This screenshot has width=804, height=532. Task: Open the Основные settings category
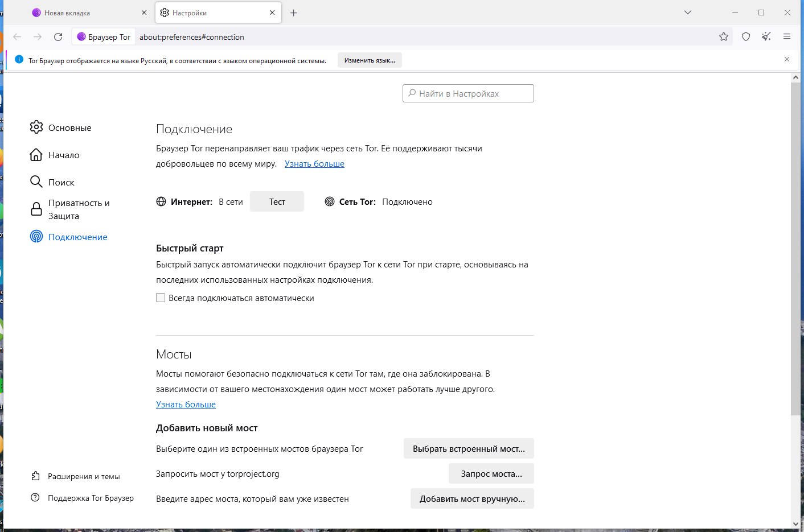70,127
